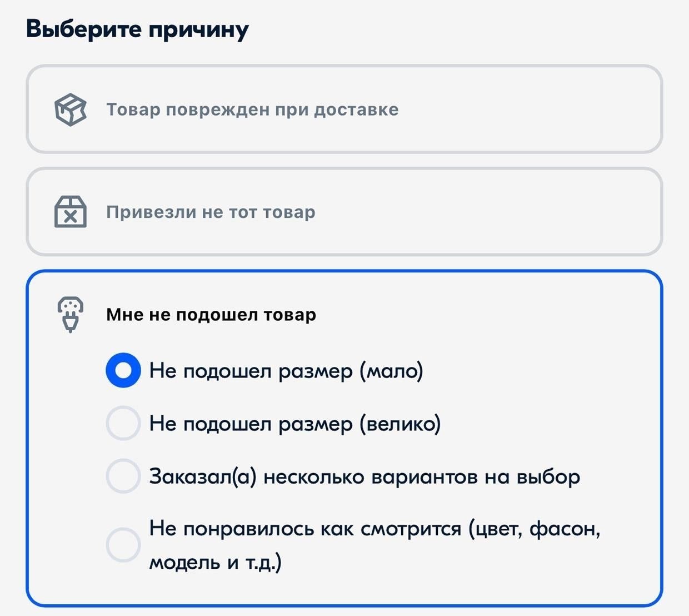Select 'Заказал(а) несколько вариантов на выбор' option
The image size is (689, 616).
[x=123, y=476]
